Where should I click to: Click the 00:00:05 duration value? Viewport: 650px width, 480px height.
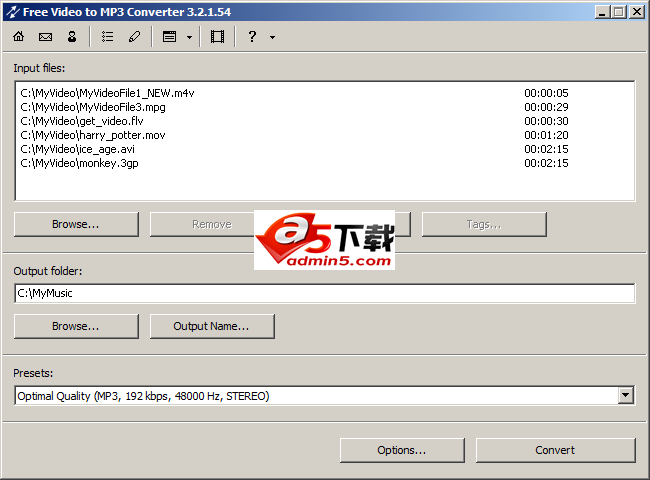pos(546,93)
